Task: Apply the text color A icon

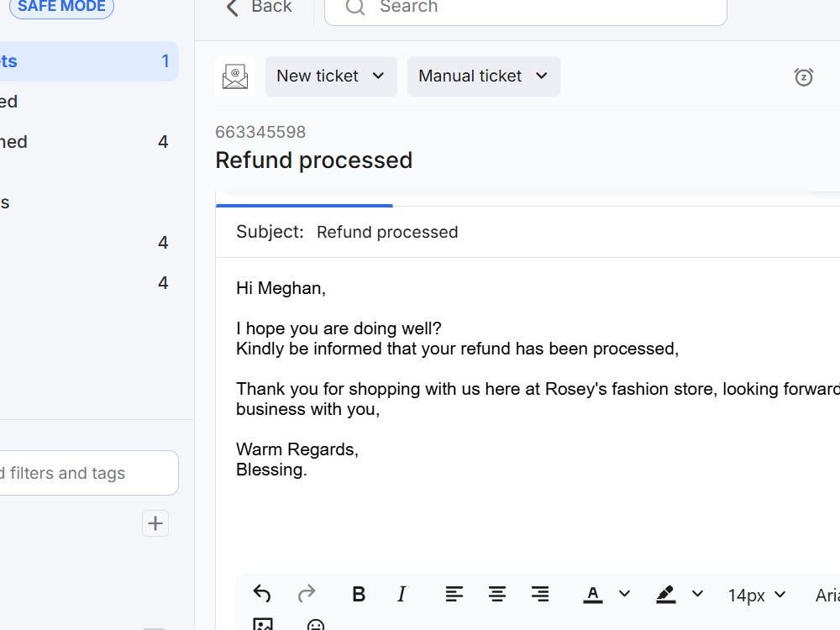Action: (592, 595)
